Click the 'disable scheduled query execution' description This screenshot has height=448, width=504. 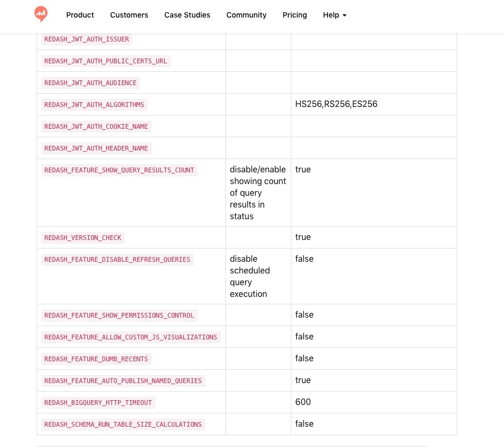click(250, 276)
